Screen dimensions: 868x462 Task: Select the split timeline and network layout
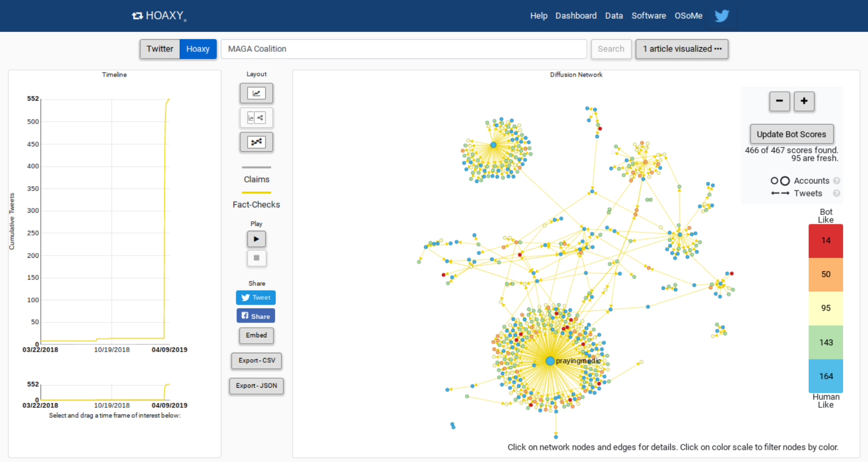click(256, 118)
